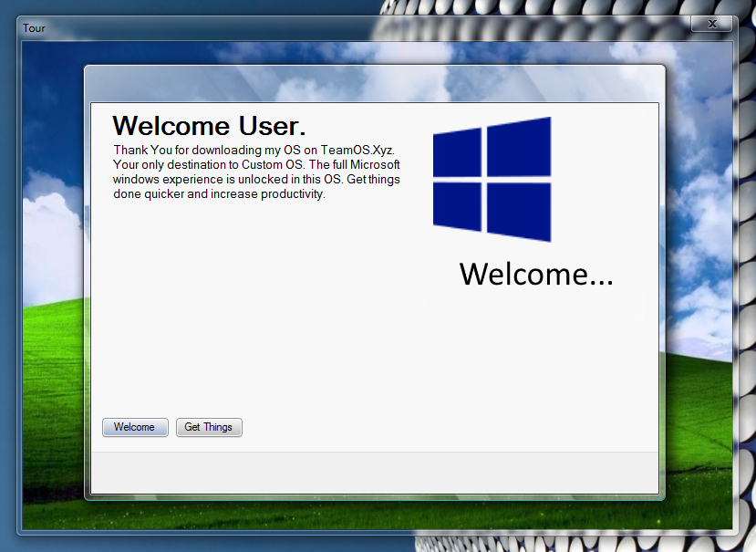
Task: Click the "Tour" window title
Action: 34,28
